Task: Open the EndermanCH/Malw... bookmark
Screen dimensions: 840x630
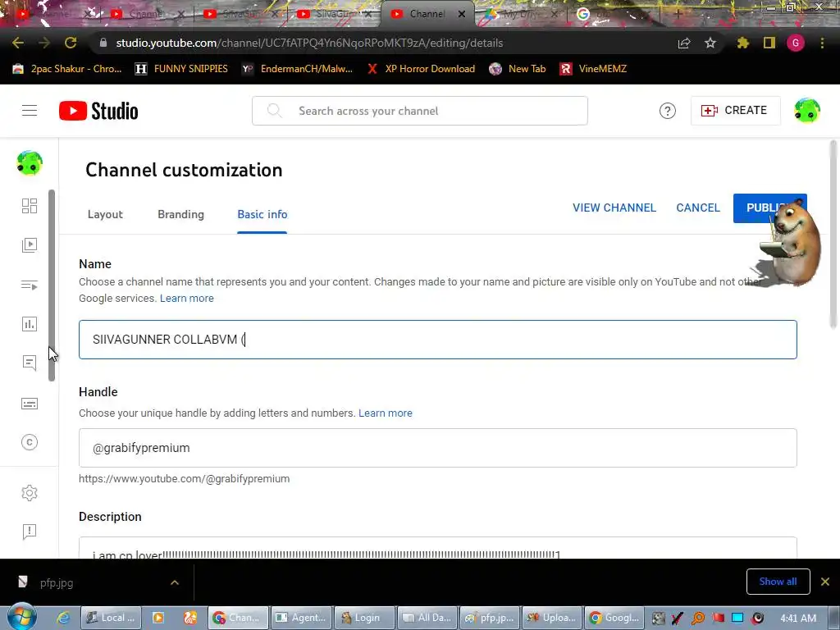Action: click(297, 69)
